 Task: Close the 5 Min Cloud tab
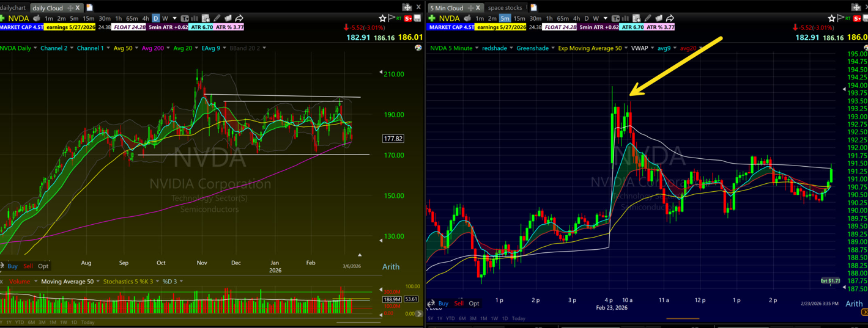(x=478, y=8)
